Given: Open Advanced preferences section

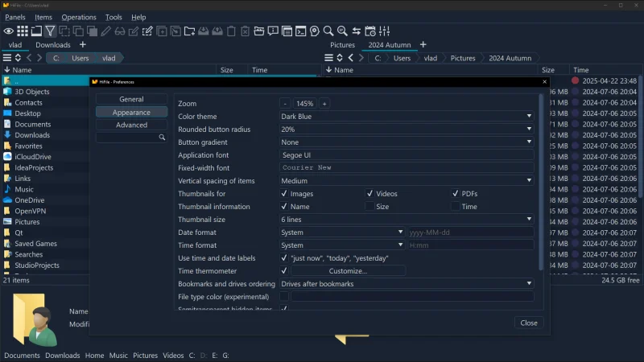Looking at the screenshot, I should (131, 125).
